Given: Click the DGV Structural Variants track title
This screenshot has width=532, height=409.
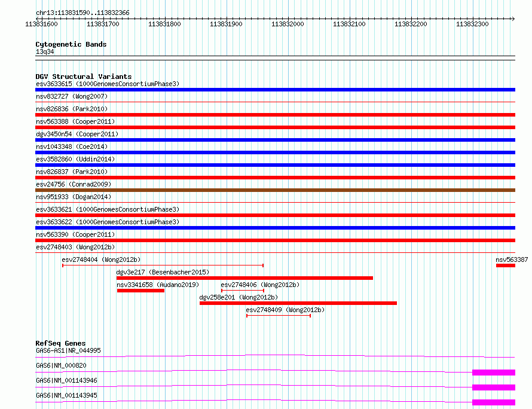Looking at the screenshot, I should click(x=84, y=77).
